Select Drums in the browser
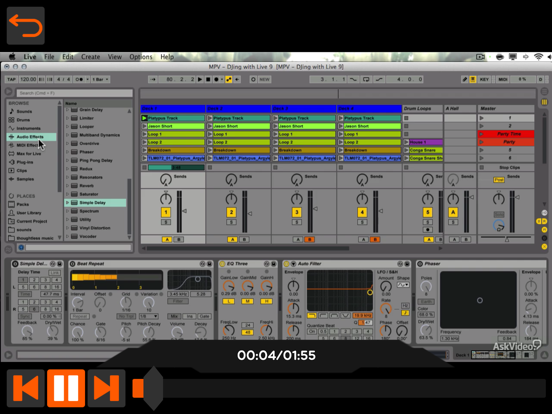The width and height of the screenshot is (552, 414). (23, 120)
